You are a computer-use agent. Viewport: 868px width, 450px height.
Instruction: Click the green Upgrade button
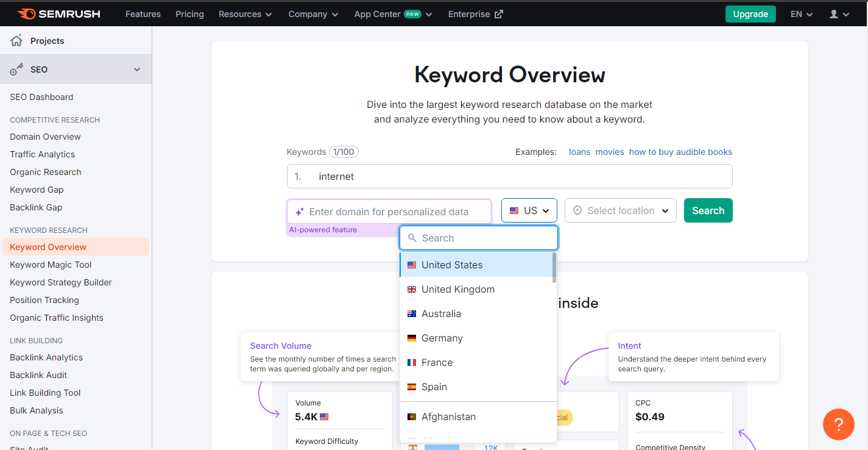[x=750, y=14]
